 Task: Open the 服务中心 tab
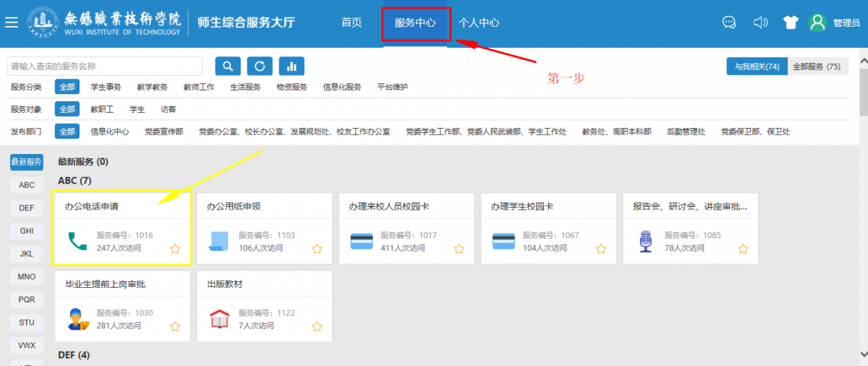(x=415, y=22)
